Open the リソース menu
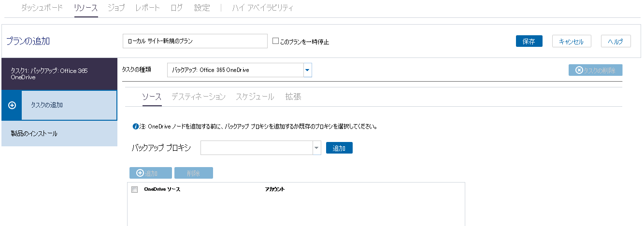 point(86,8)
